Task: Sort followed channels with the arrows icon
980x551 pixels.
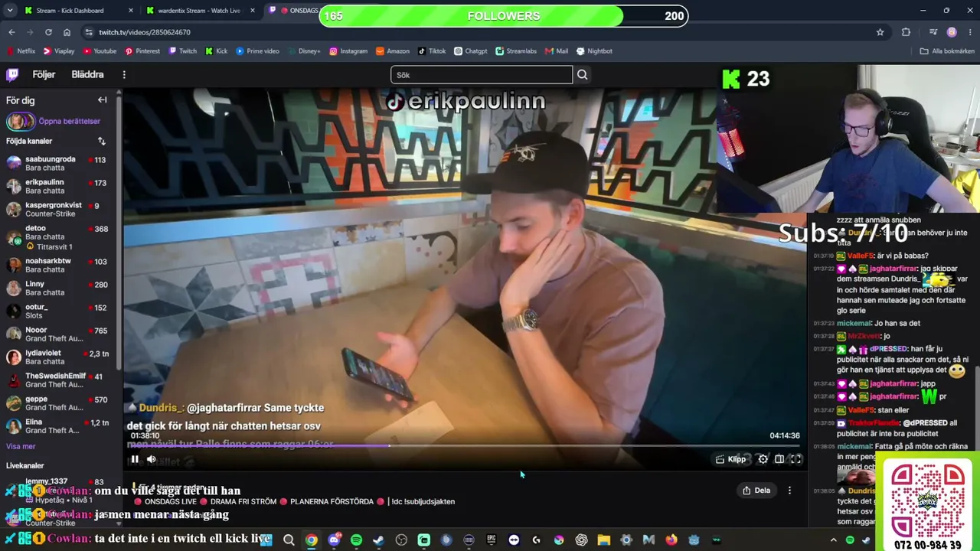Action: point(102,141)
